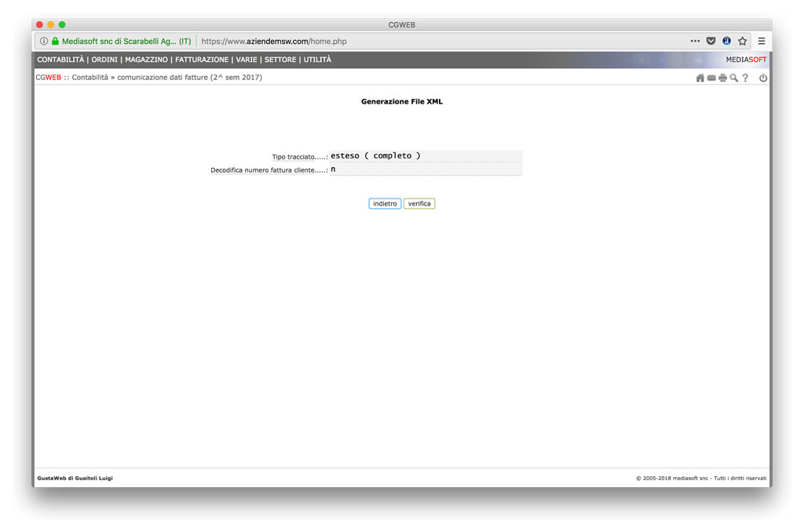Viewport: 804px width, 532px height.
Task: Click the power logout icon
Action: tap(763, 78)
